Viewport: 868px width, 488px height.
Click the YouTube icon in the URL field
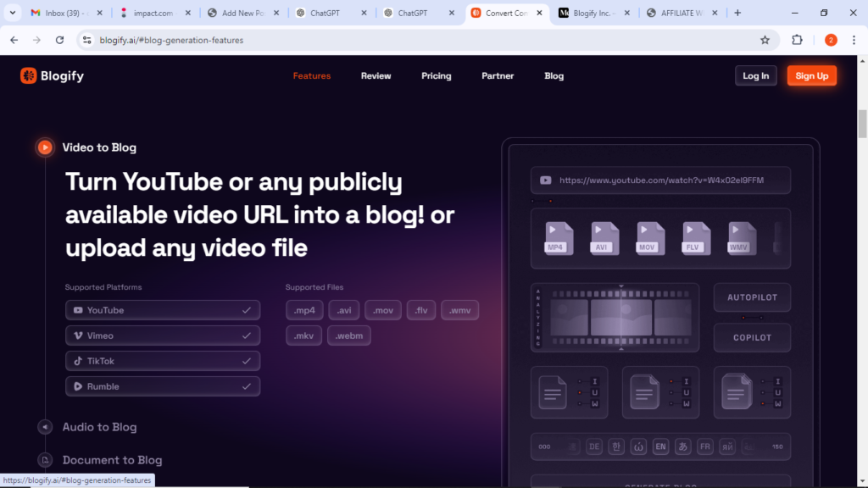coord(546,180)
